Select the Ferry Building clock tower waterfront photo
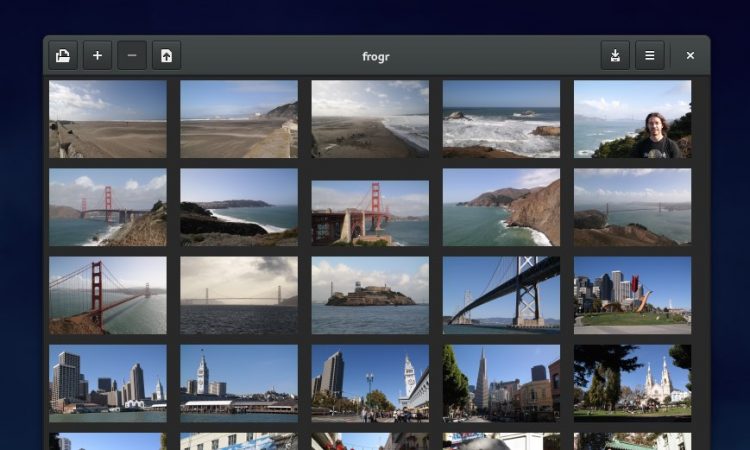The width and height of the screenshot is (750, 450). point(239,382)
